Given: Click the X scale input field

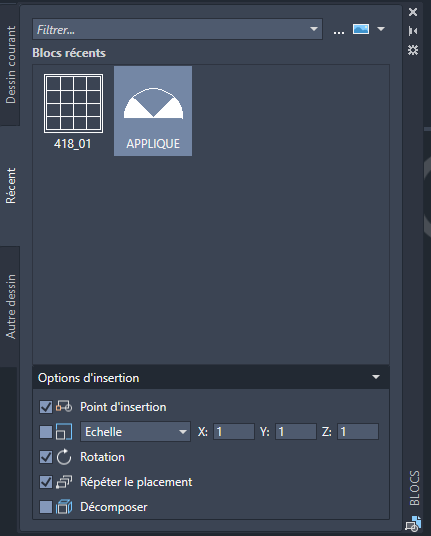Looking at the screenshot, I should pos(234,431).
